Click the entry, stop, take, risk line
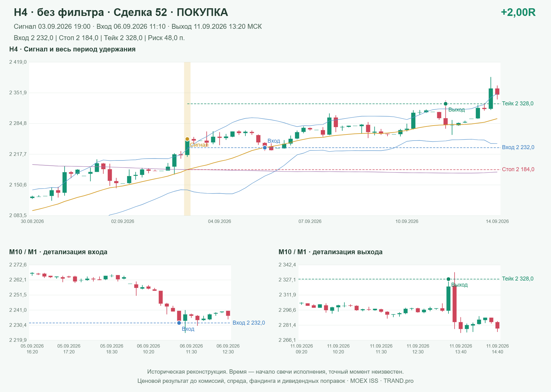Viewport: 551px width, 392px height. [99, 38]
